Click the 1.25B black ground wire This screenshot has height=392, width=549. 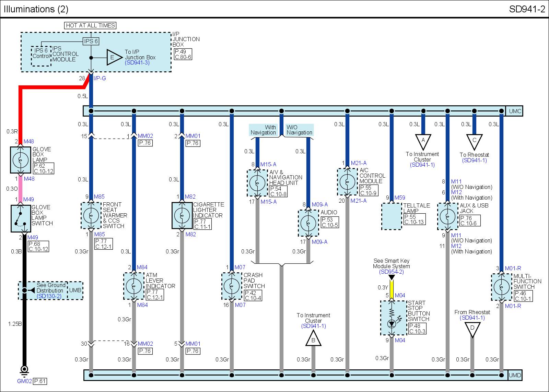pyautogui.click(x=24, y=329)
